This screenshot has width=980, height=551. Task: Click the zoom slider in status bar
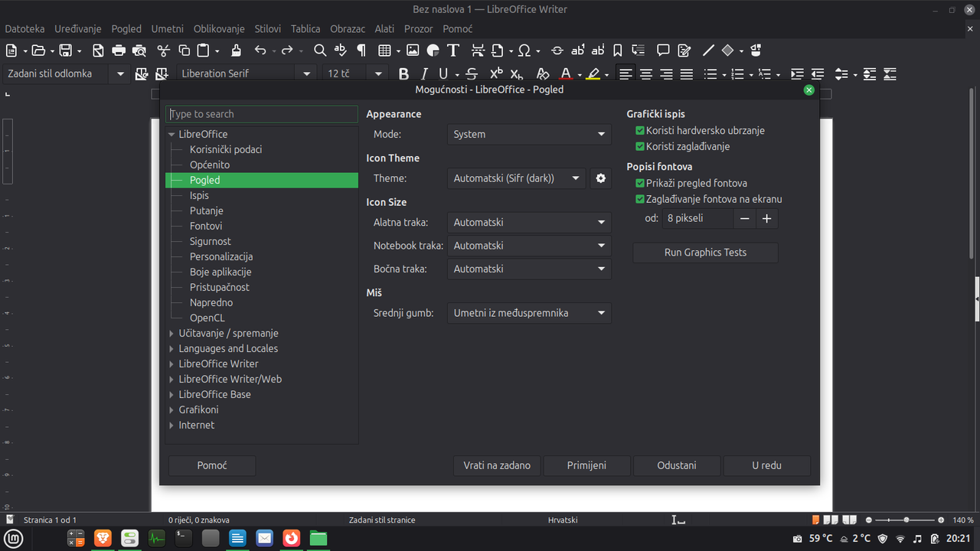pos(906,520)
